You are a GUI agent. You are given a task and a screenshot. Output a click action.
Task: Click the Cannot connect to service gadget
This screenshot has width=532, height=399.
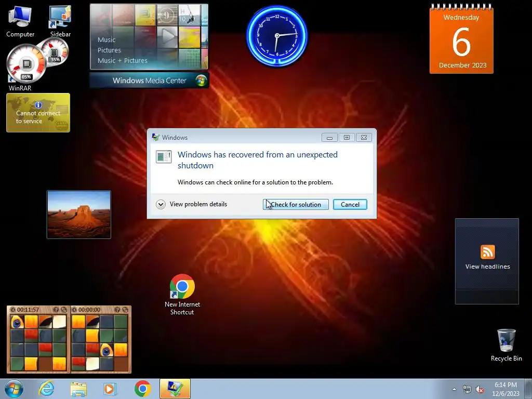(38, 113)
